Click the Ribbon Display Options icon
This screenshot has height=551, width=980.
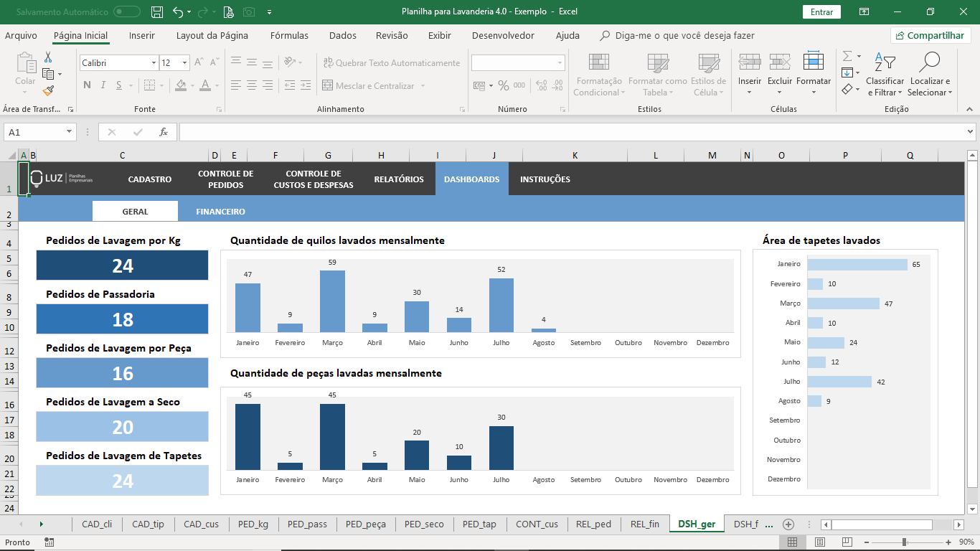pyautogui.click(x=864, y=12)
